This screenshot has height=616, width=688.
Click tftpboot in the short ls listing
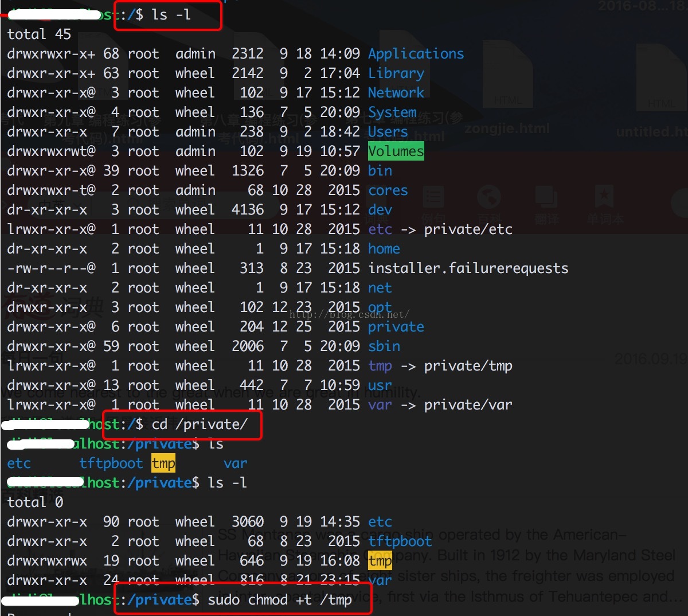[111, 463]
